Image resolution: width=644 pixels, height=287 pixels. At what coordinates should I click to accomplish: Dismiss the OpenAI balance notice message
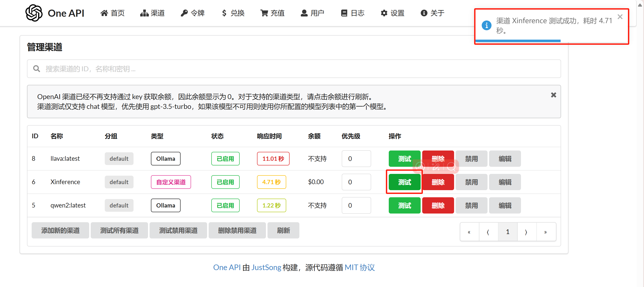553,95
